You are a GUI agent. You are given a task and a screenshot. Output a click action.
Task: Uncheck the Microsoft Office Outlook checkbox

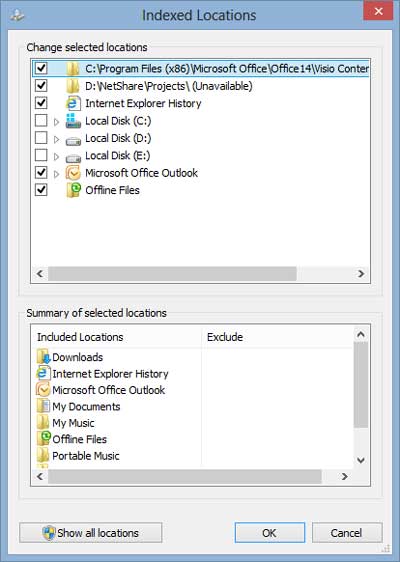coord(41,172)
